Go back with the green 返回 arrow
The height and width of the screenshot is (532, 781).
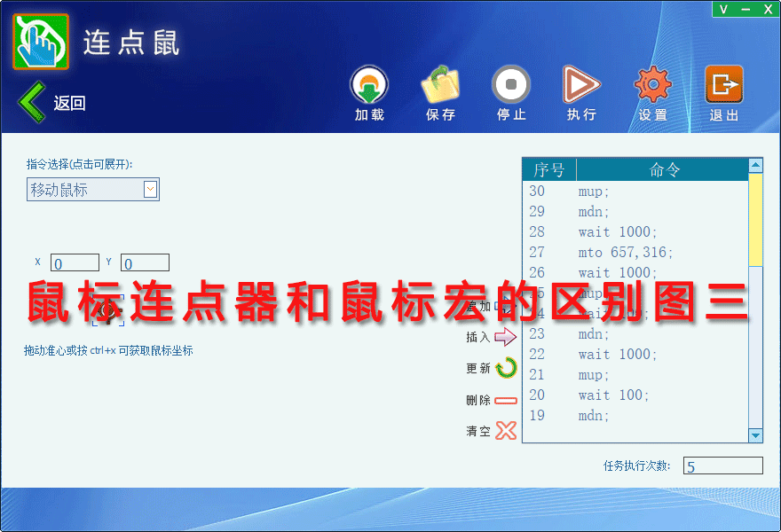click(x=32, y=102)
